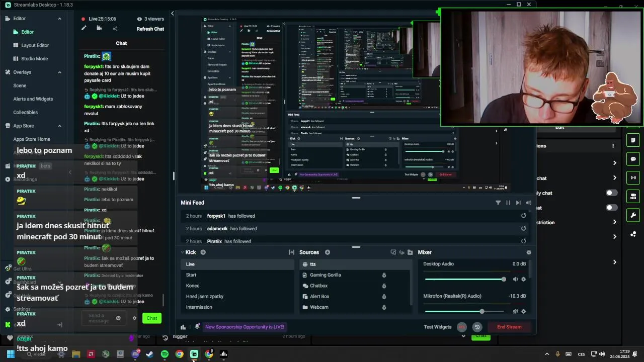Open the chat bubble icon in right strip
Screen dimensions: 644x362
click(633, 159)
